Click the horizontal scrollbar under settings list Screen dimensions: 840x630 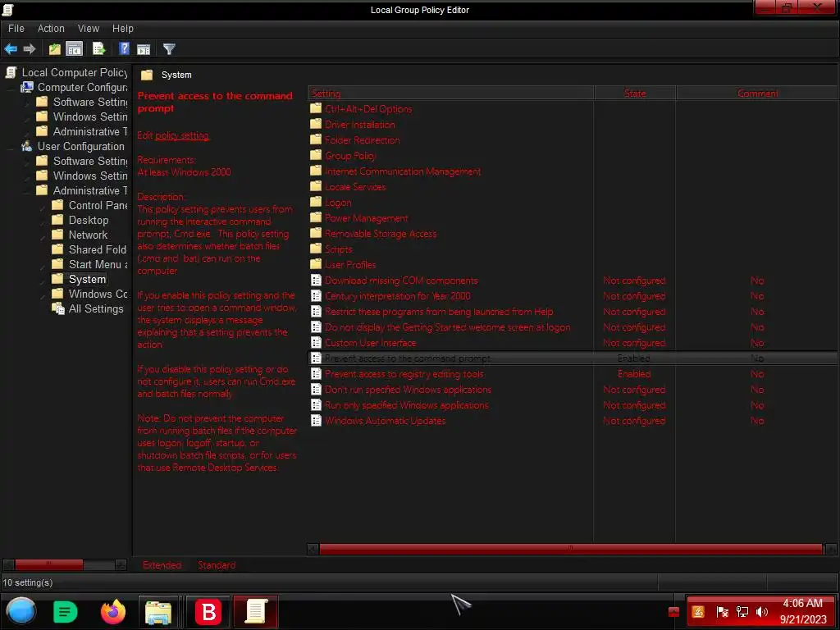coord(571,549)
